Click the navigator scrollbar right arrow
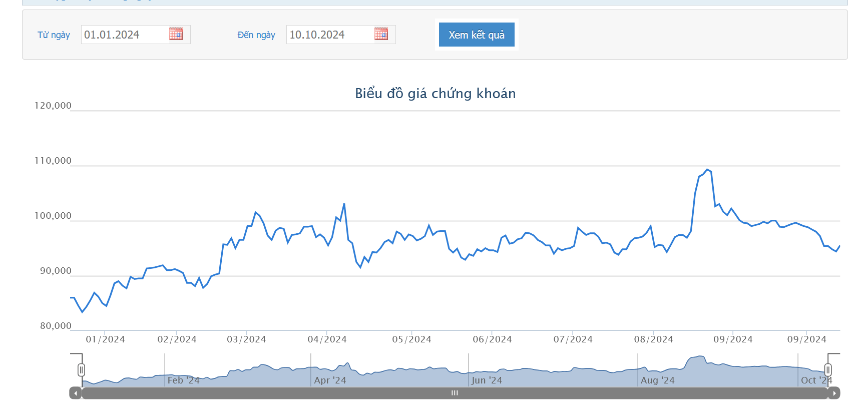This screenshot has height=404, width=868. (834, 393)
